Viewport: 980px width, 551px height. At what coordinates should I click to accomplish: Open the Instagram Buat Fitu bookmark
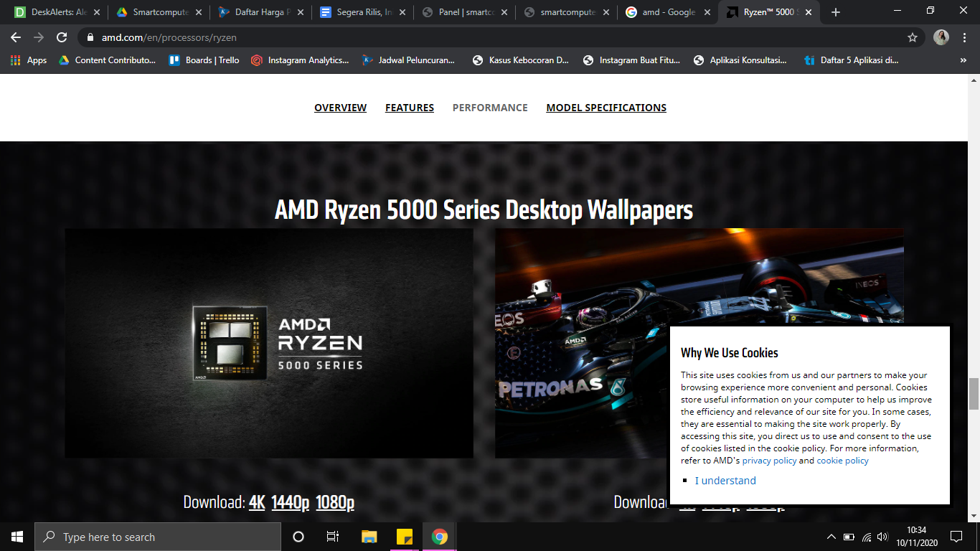point(631,60)
